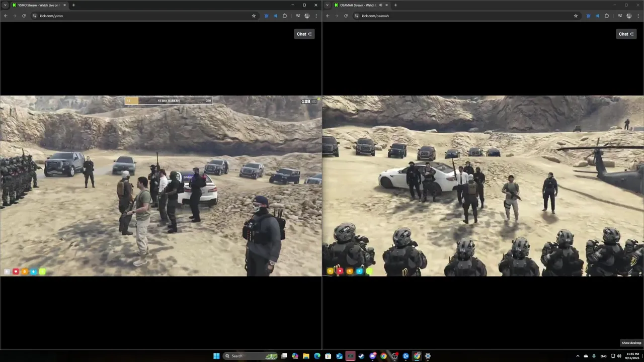Open media controls in the OSAMAH window toolbar

coord(620,16)
